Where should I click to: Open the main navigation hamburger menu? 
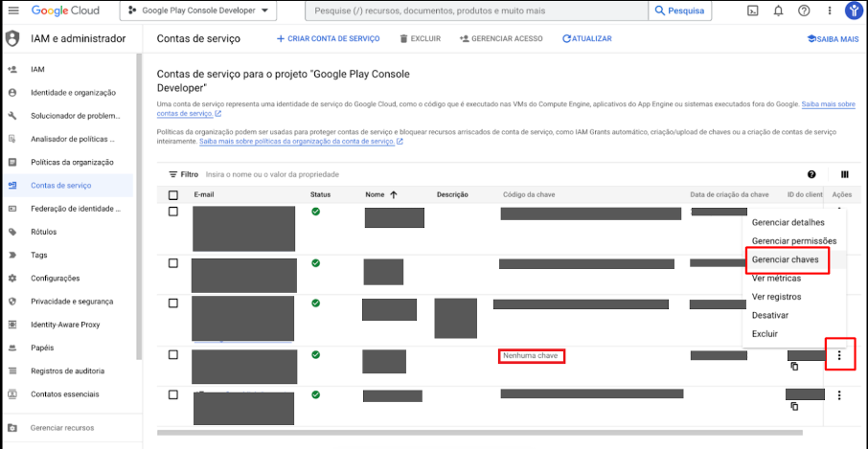click(x=13, y=11)
